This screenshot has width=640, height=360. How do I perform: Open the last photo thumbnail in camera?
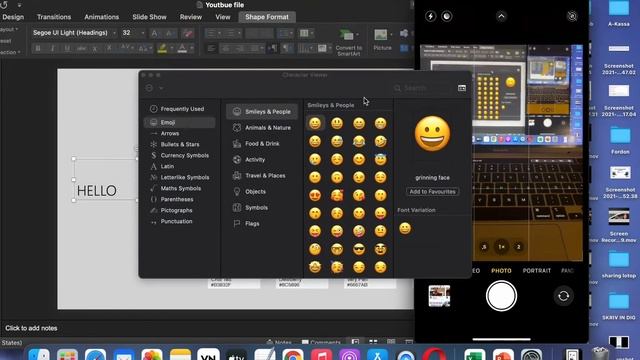tap(439, 296)
